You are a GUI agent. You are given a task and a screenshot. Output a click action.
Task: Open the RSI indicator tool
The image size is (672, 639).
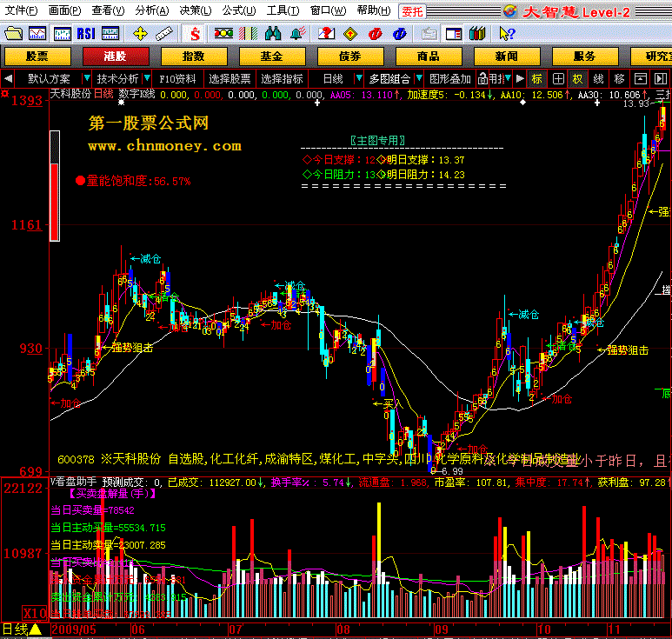86,33
